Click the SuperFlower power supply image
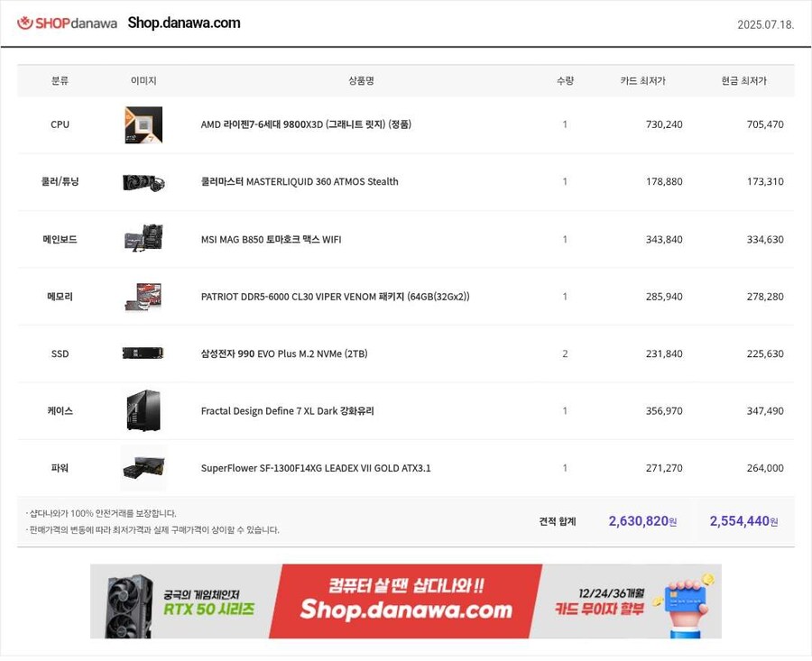Viewport: 812px width, 661px height. [143, 467]
